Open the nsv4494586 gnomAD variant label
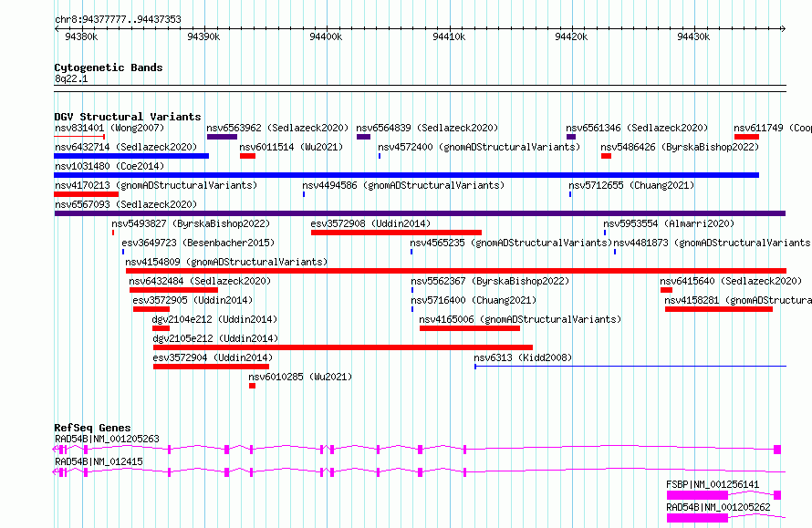Image resolution: width=812 pixels, height=528 pixels. coord(403,185)
